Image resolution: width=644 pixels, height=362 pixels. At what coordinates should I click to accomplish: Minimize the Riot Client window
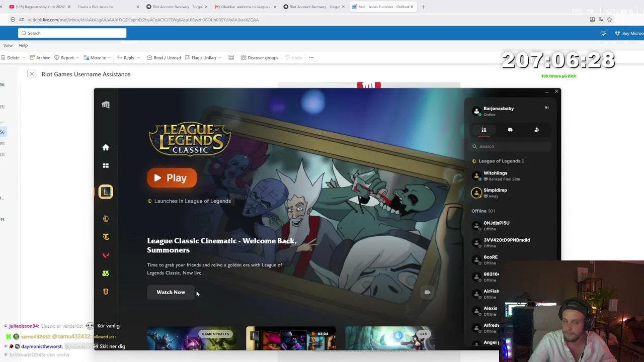tap(546, 92)
